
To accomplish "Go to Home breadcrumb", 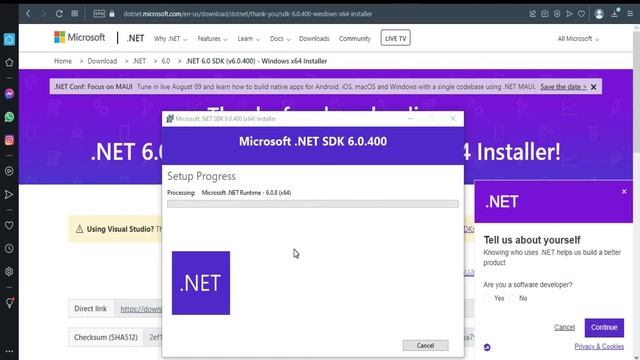I will (x=63, y=61).
